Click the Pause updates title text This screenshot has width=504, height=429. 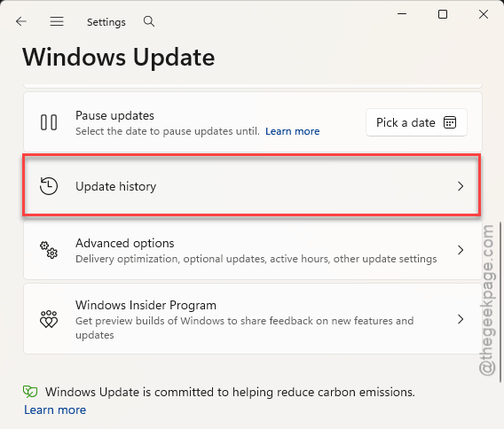pyautogui.click(x=114, y=115)
